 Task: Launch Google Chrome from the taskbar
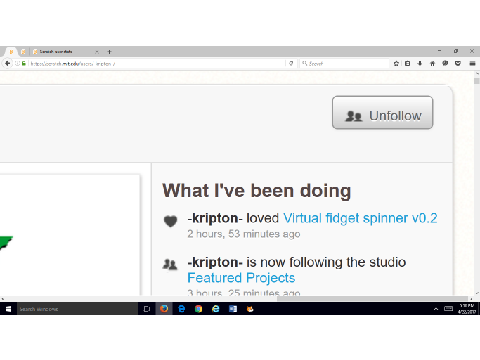(199, 309)
